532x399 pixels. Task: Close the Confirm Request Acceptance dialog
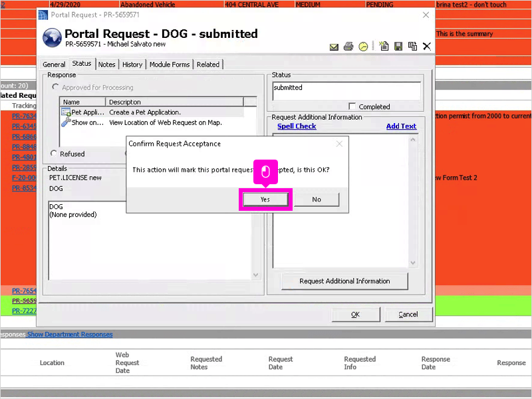[339, 144]
